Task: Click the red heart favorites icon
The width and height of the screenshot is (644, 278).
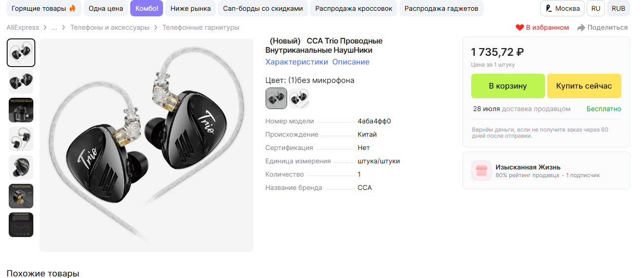Action: [x=520, y=28]
